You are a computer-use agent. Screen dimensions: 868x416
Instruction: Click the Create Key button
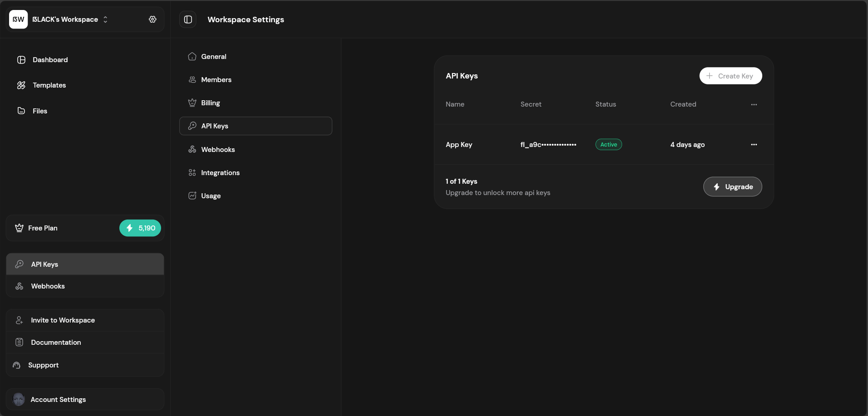pos(731,76)
